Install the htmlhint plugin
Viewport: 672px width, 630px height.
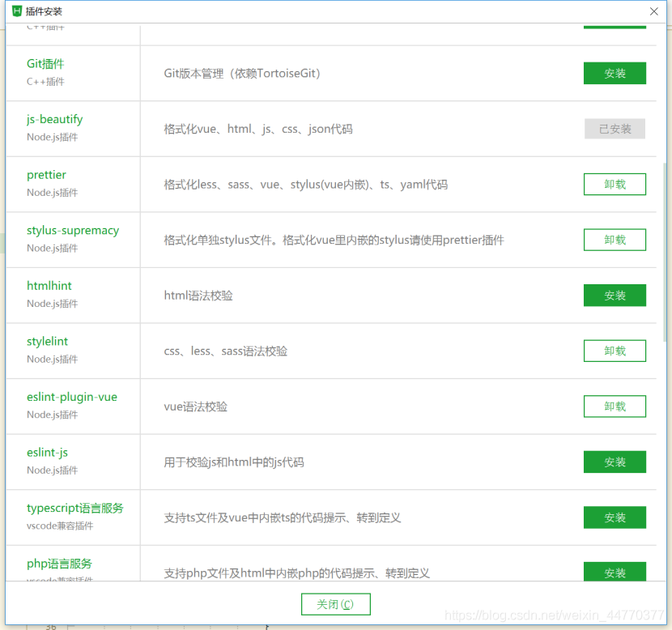614,295
